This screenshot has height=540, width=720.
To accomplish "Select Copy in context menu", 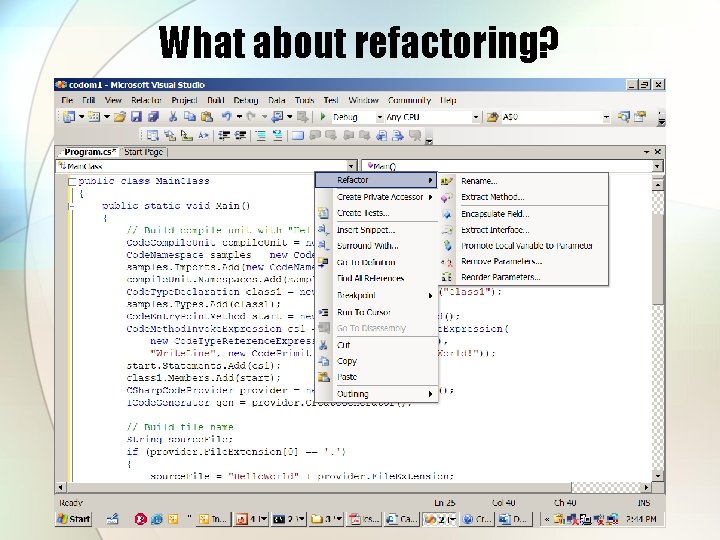I will click(x=347, y=361).
